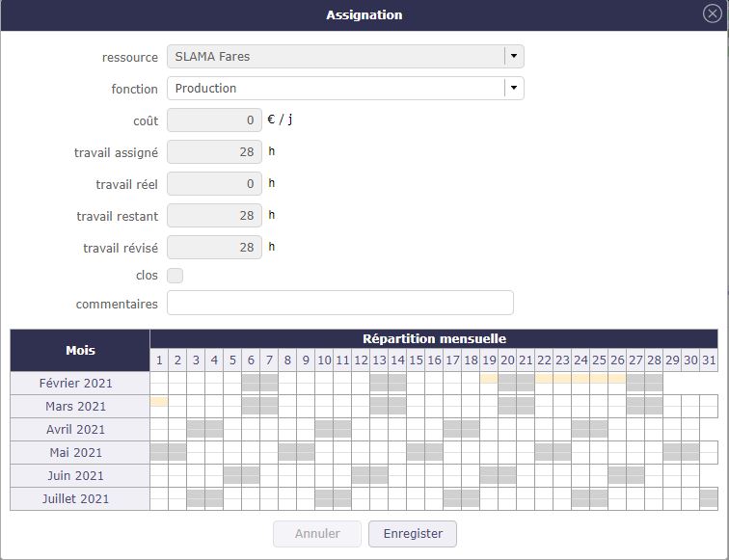Click the commentaires text field
The height and width of the screenshot is (560, 729).
(x=339, y=304)
